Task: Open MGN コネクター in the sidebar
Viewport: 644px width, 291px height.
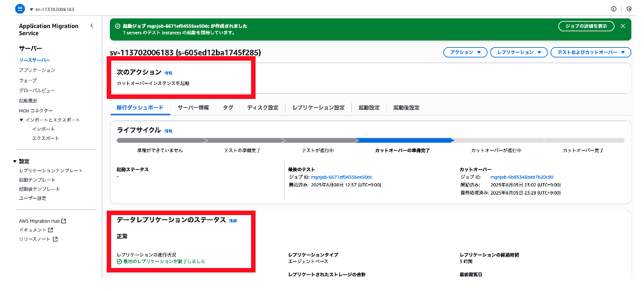Action: [x=36, y=110]
